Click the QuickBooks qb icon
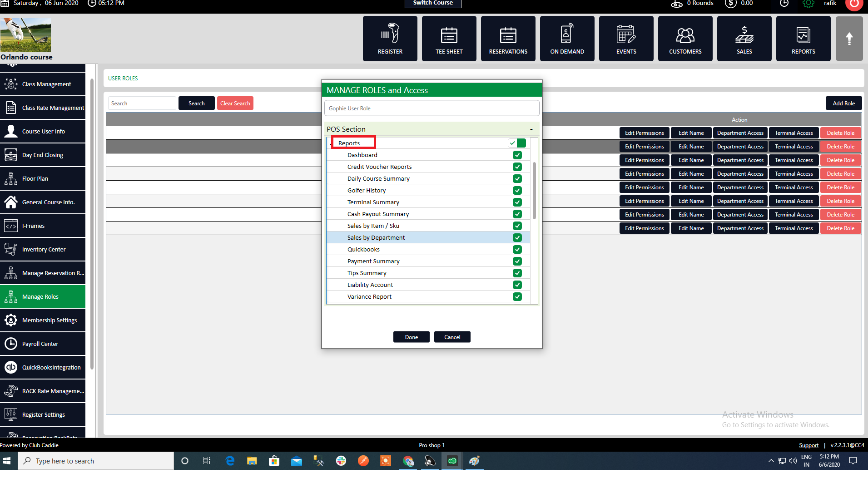 pyautogui.click(x=11, y=367)
